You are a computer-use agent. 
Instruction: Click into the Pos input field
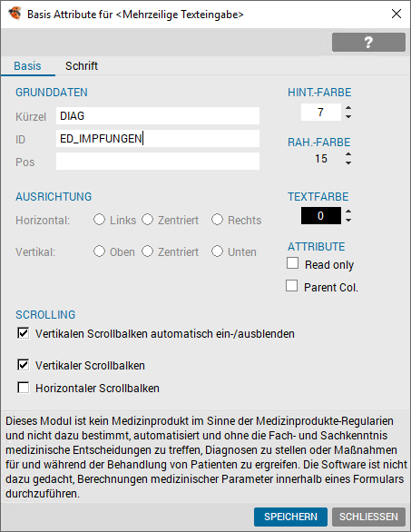point(158,162)
